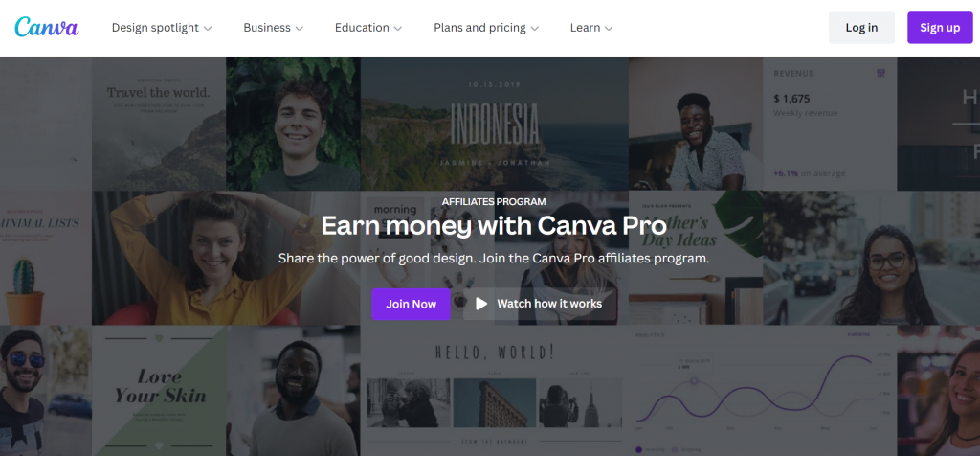Click the Mother's Day Ideas thumbnail
This screenshot has width=980, height=456.
coord(696,258)
